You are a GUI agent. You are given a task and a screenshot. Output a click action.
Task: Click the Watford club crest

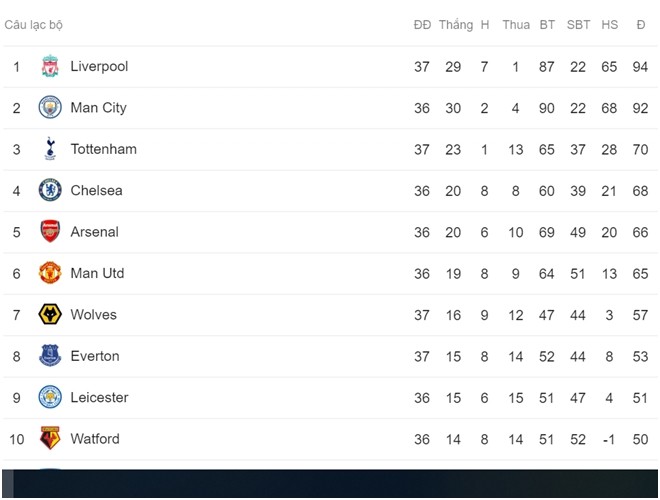50,438
